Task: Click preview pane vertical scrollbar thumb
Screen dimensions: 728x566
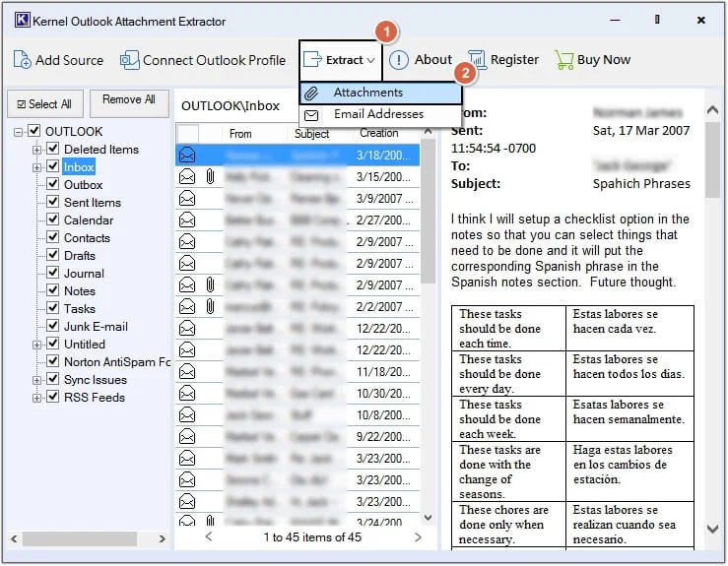Action: pos(712,160)
